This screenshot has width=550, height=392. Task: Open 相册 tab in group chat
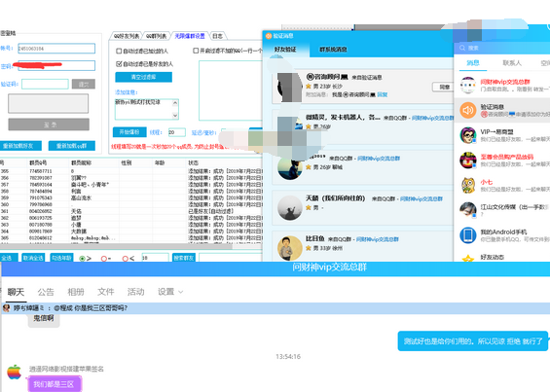click(x=76, y=292)
